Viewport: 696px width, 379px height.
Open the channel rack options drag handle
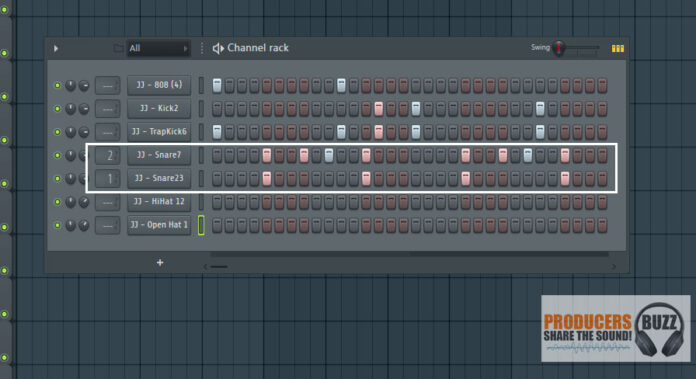coord(202,48)
